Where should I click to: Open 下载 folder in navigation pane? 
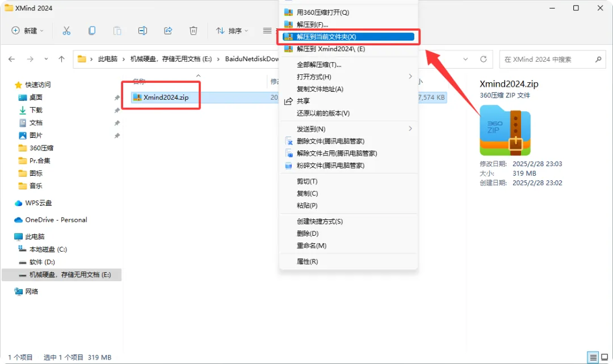pyautogui.click(x=31, y=110)
